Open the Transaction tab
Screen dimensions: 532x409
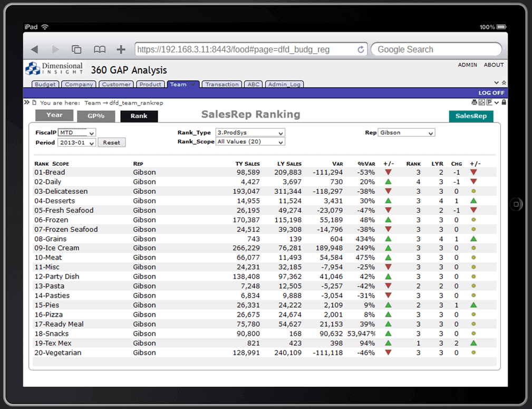click(221, 84)
